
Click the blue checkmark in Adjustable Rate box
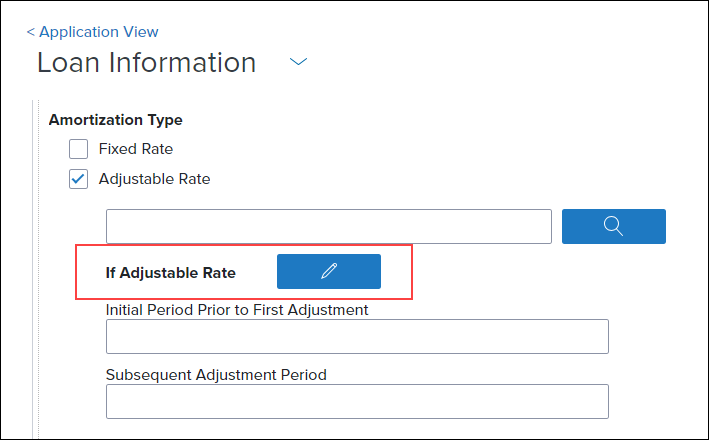point(78,179)
